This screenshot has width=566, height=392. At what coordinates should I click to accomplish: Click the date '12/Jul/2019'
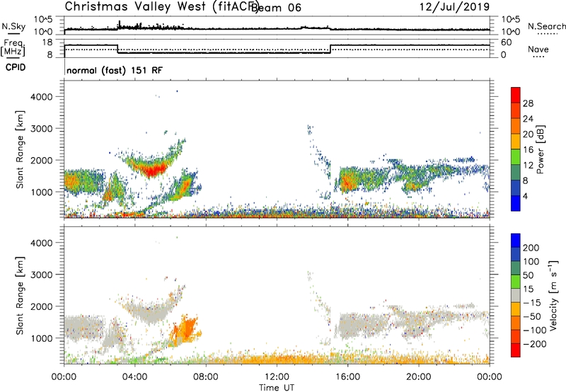pos(454,7)
